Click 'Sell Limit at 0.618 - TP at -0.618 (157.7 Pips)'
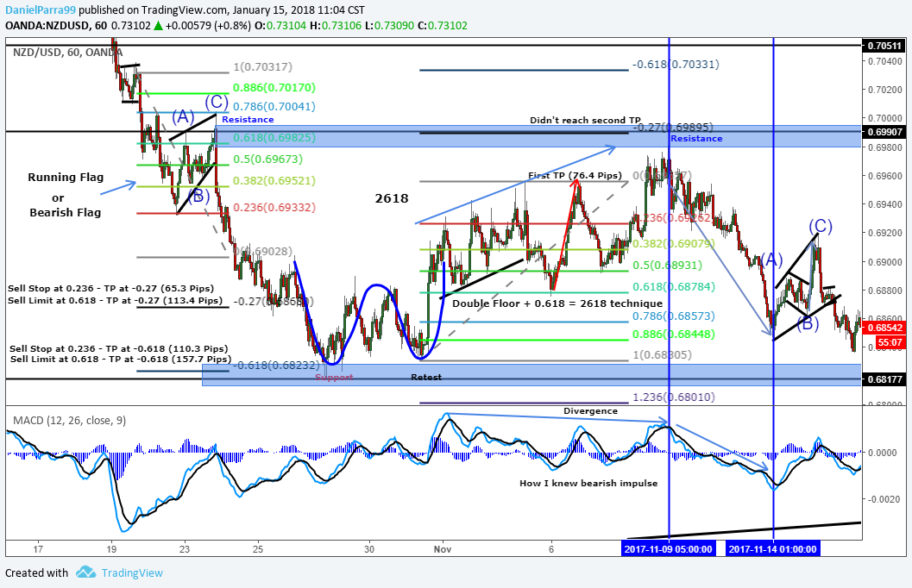 point(121,359)
